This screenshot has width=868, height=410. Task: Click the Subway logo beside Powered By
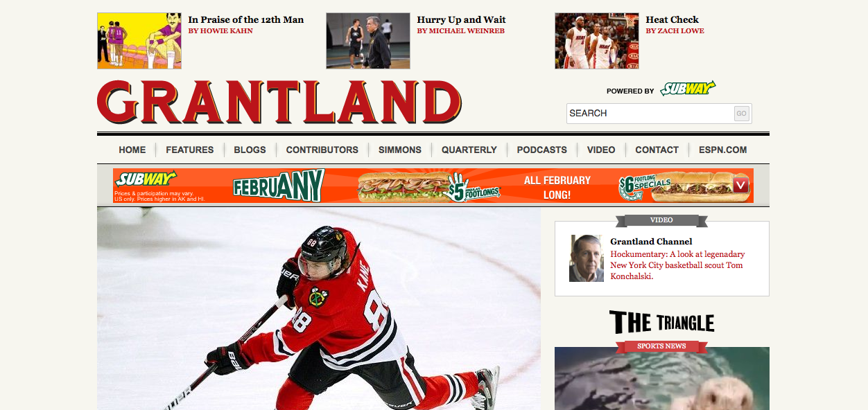point(688,89)
